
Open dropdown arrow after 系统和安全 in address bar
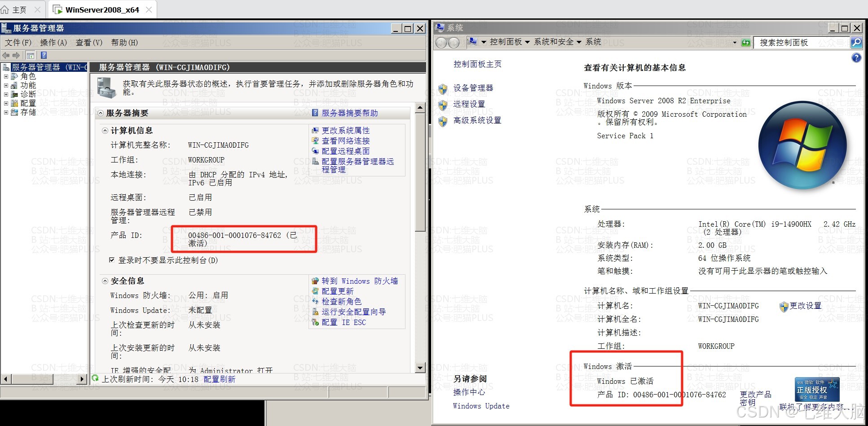point(579,42)
